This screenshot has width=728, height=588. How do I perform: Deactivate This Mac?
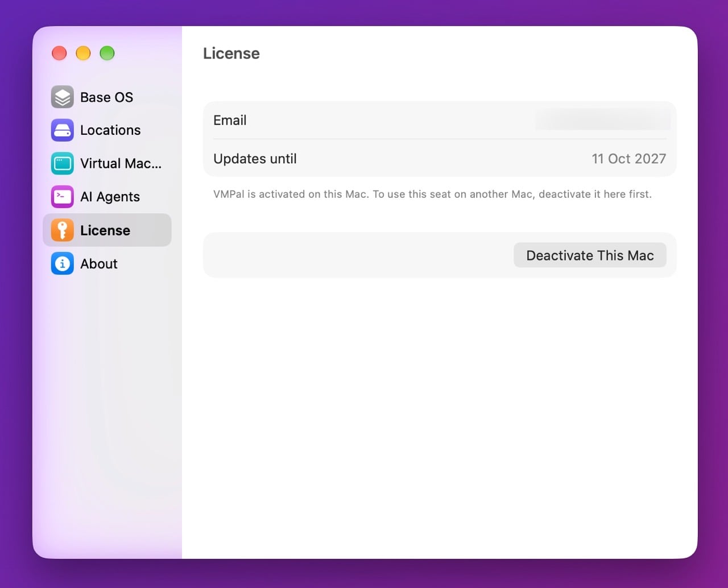pyautogui.click(x=590, y=255)
